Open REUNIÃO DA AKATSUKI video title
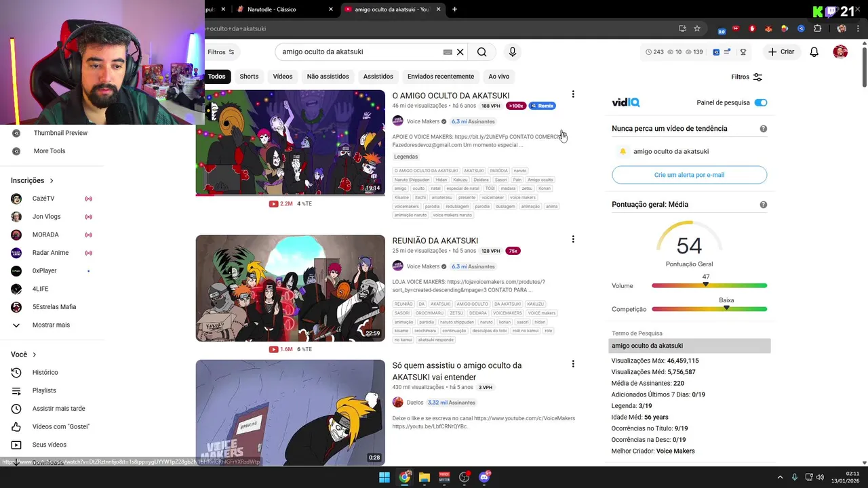The image size is (868, 488). click(435, 241)
